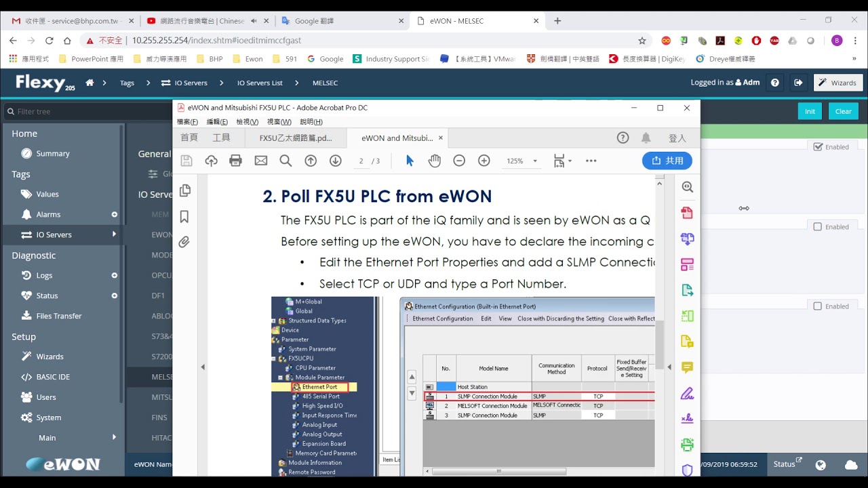The image size is (868, 488).
Task: Zoom out with the minus circle icon
Action: (x=459, y=161)
